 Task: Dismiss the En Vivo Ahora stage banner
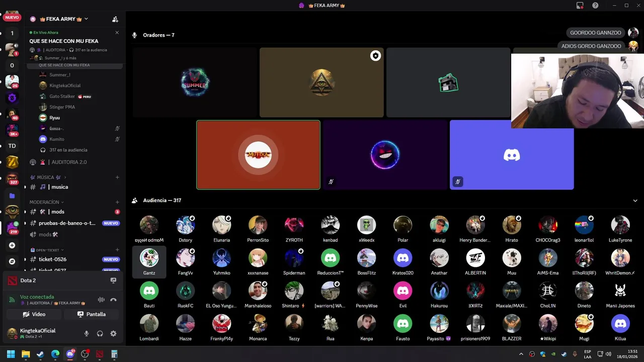coord(117,33)
